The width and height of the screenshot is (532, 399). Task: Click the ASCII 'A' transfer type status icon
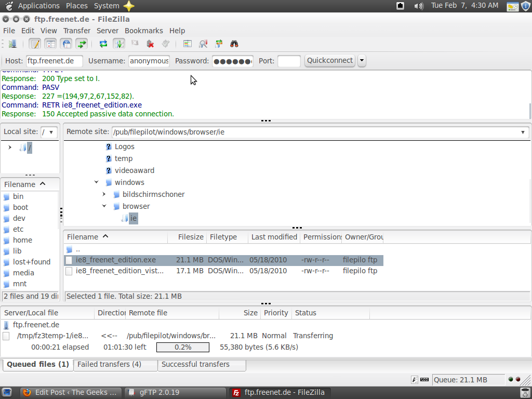coord(414,380)
